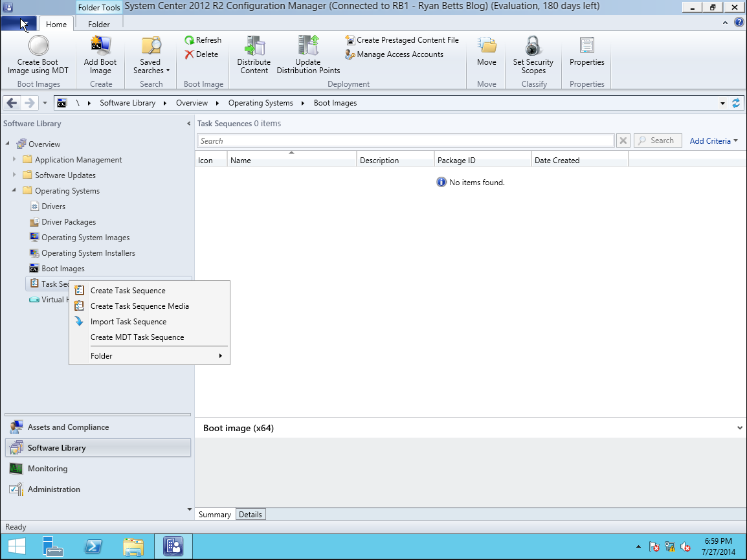Image resolution: width=747 pixels, height=560 pixels.
Task: Show hidden system tray icons
Action: click(638, 546)
